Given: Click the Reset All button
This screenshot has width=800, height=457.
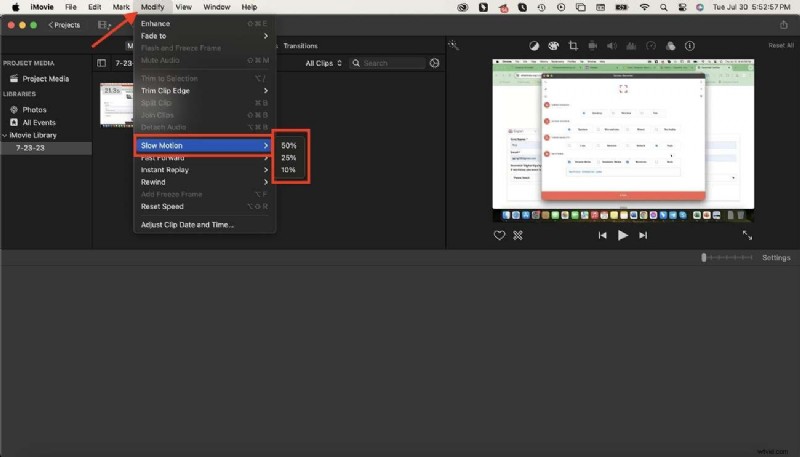Looking at the screenshot, I should pos(781,45).
